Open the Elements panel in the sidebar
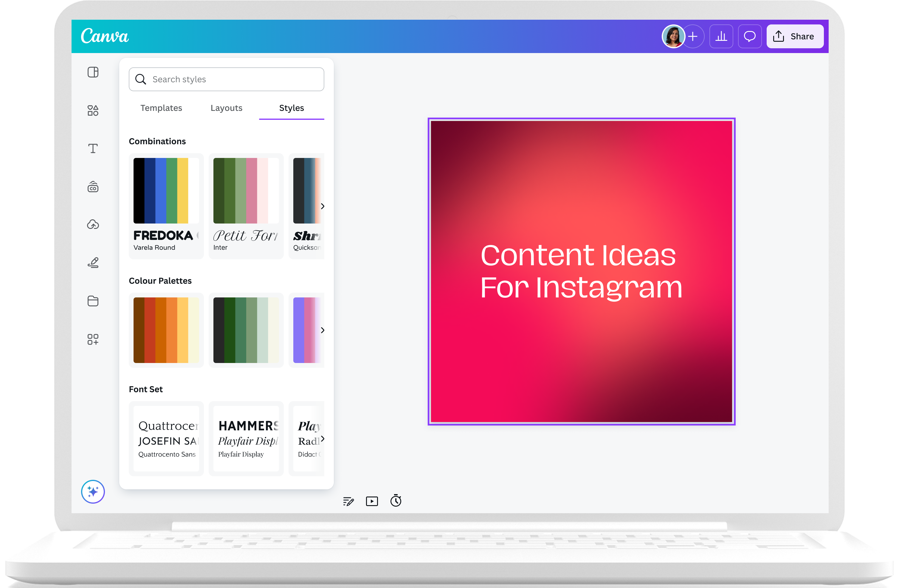Screen dimensions: 899x588 tap(92, 110)
